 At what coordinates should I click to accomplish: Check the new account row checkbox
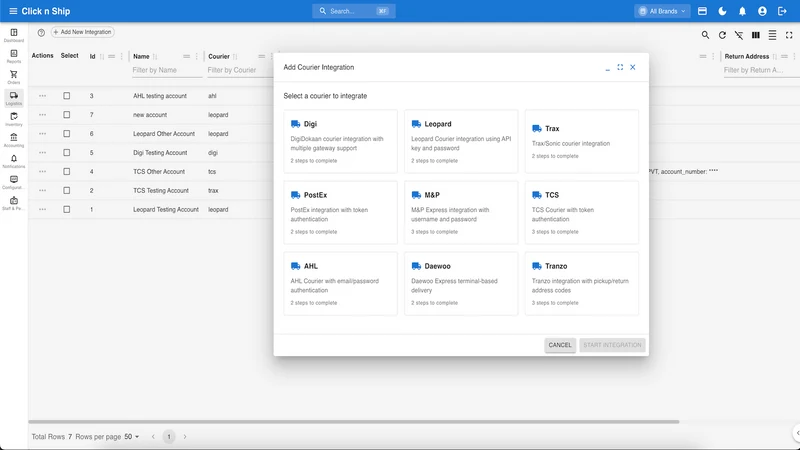coord(67,115)
